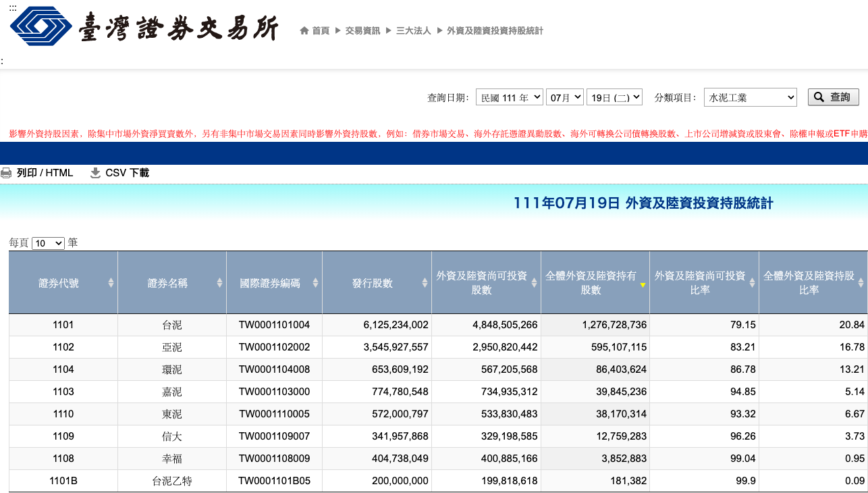The width and height of the screenshot is (868, 493).
Task: Sort by 全體外資及陸資持股比率 column arrows
Action: 861,283
